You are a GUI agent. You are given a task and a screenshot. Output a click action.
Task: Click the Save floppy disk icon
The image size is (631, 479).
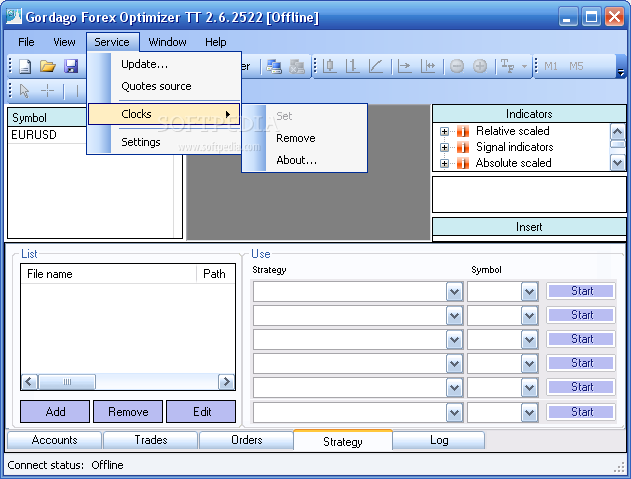pos(71,66)
